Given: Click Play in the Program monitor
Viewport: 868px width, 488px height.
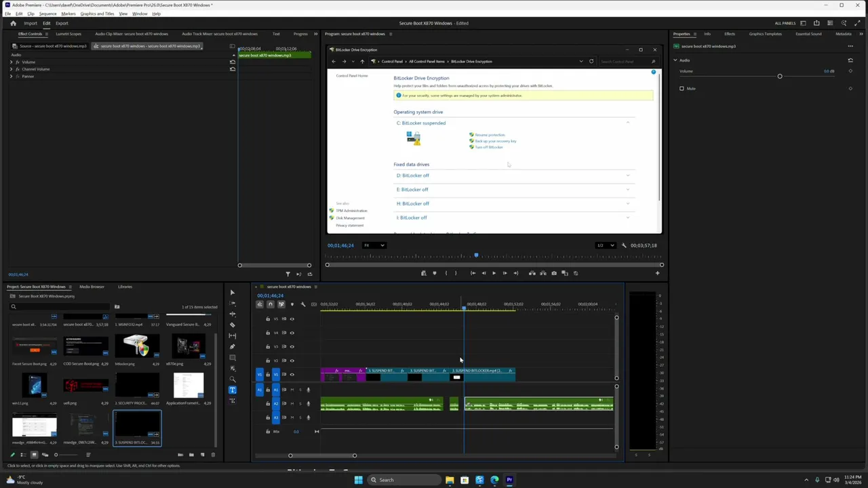Looking at the screenshot, I should 494,273.
